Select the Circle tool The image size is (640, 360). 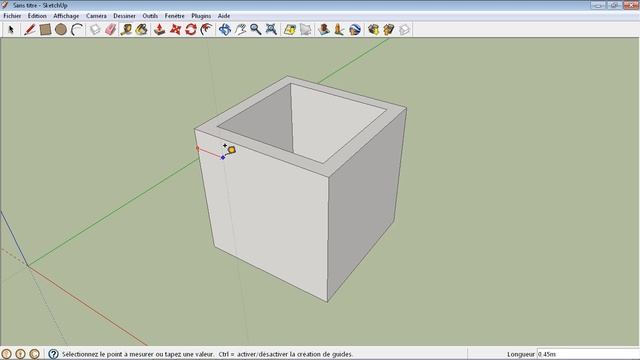pyautogui.click(x=61, y=29)
